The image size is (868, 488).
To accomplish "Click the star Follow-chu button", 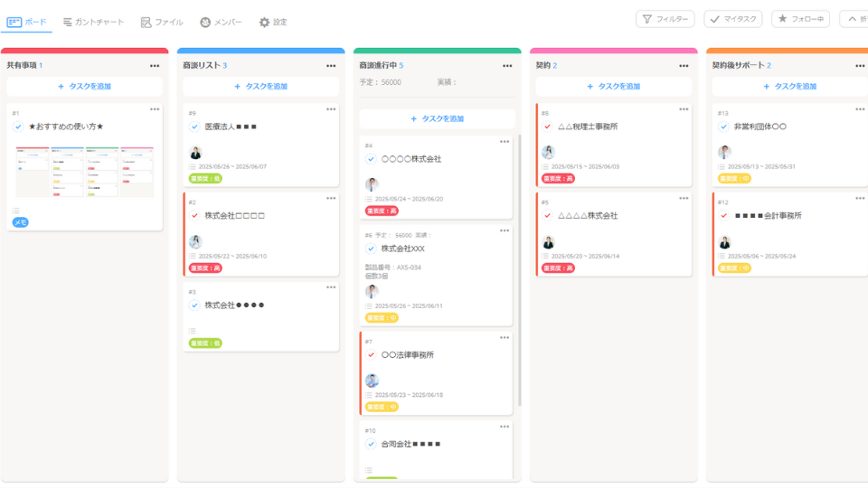I will [800, 19].
